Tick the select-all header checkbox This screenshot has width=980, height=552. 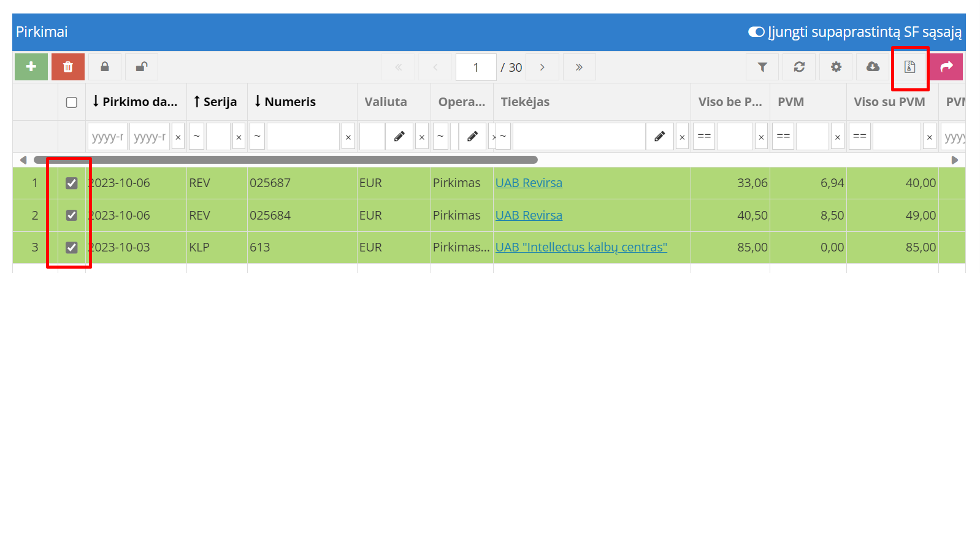point(72,102)
